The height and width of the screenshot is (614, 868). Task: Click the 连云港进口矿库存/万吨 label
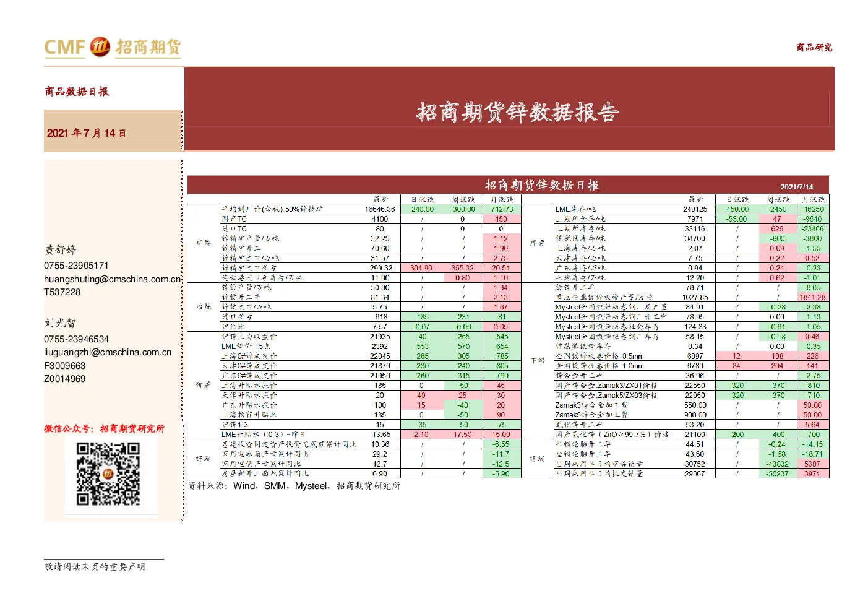[262, 278]
